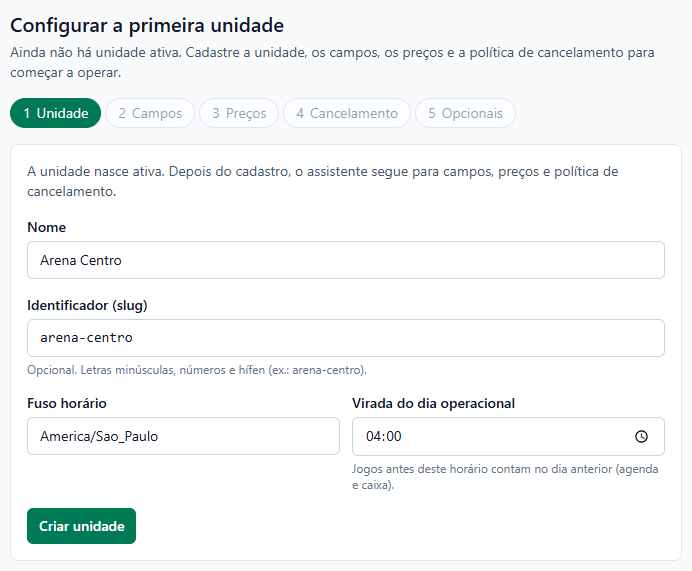The width and height of the screenshot is (692, 571).
Task: Click the Criar unidade button
Action: click(x=82, y=526)
